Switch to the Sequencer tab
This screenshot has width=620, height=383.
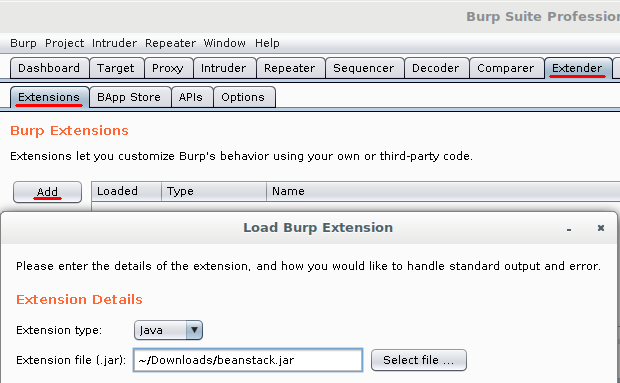[x=364, y=68]
